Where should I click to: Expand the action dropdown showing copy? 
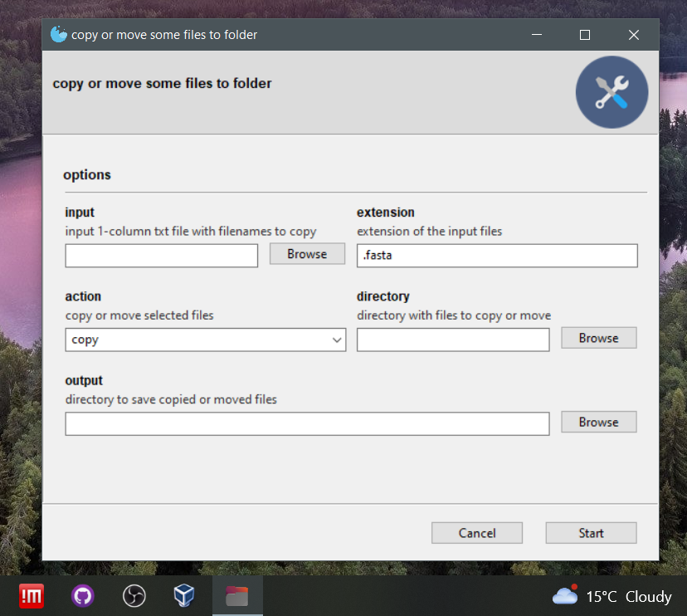(x=205, y=340)
